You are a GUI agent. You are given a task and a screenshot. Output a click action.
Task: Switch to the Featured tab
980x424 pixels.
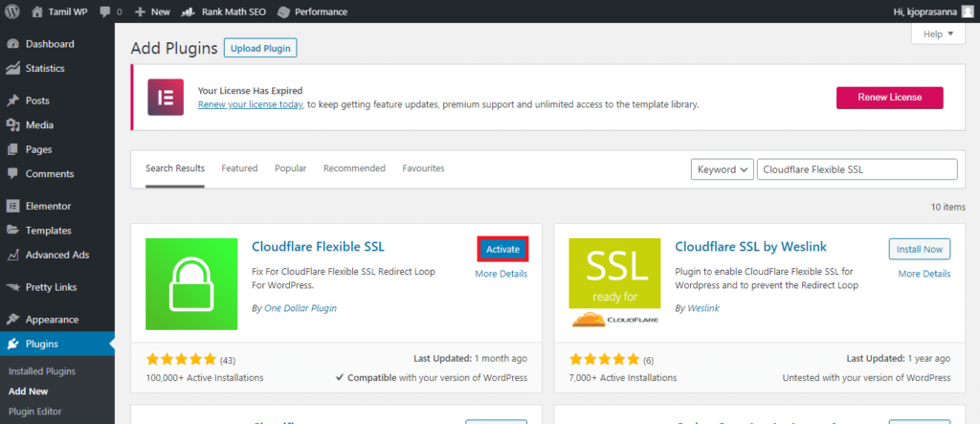(x=239, y=168)
